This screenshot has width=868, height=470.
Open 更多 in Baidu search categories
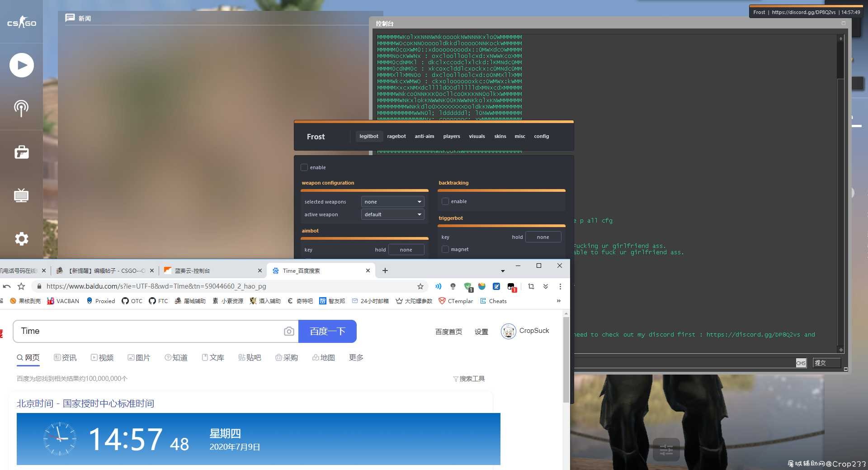click(x=356, y=357)
